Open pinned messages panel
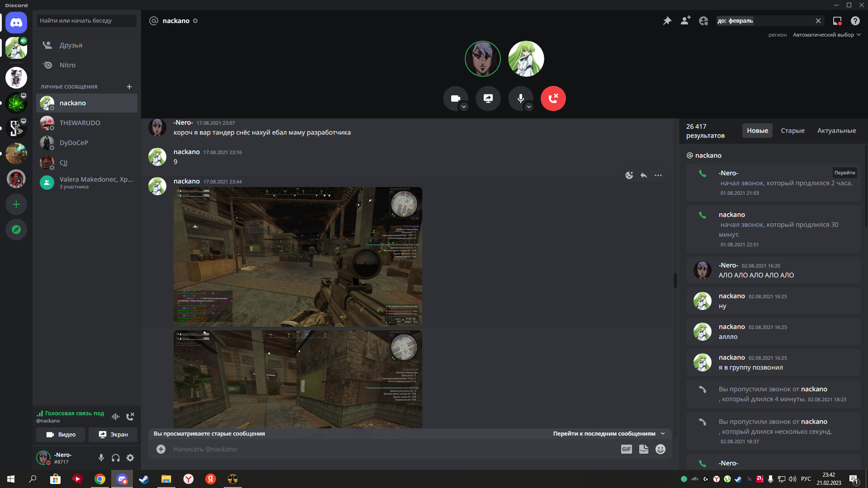This screenshot has height=488, width=868. point(667,21)
